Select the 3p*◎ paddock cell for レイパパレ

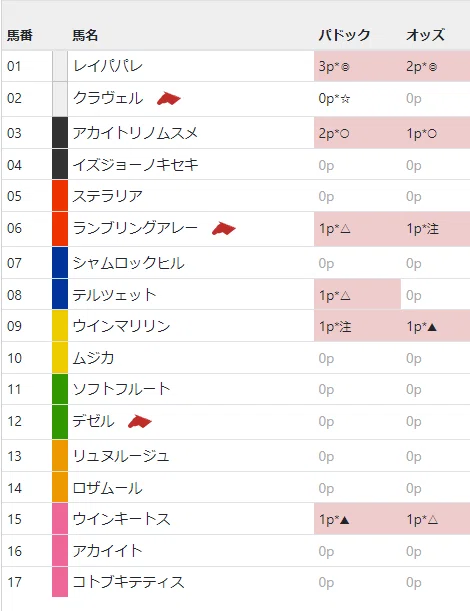tap(357, 66)
